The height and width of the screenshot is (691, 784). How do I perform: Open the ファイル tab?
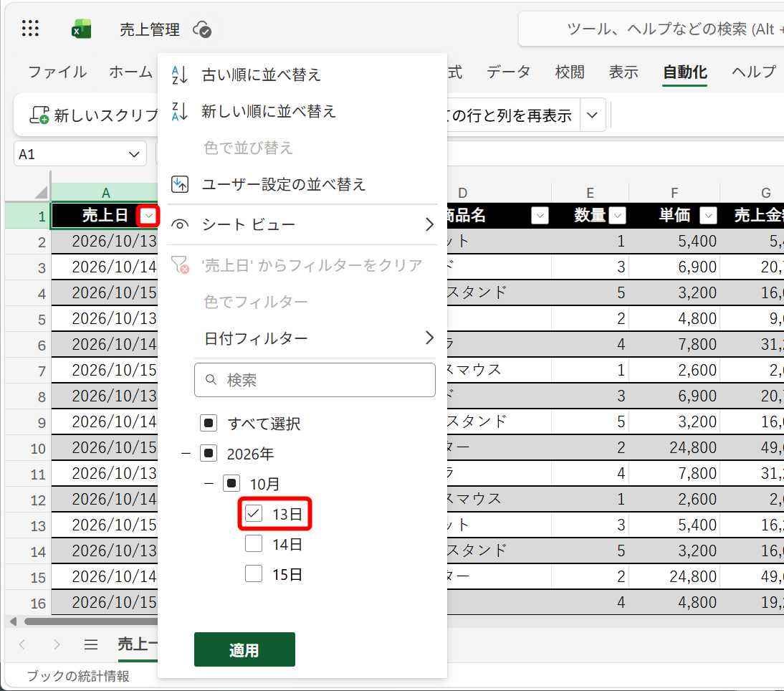pyautogui.click(x=57, y=72)
